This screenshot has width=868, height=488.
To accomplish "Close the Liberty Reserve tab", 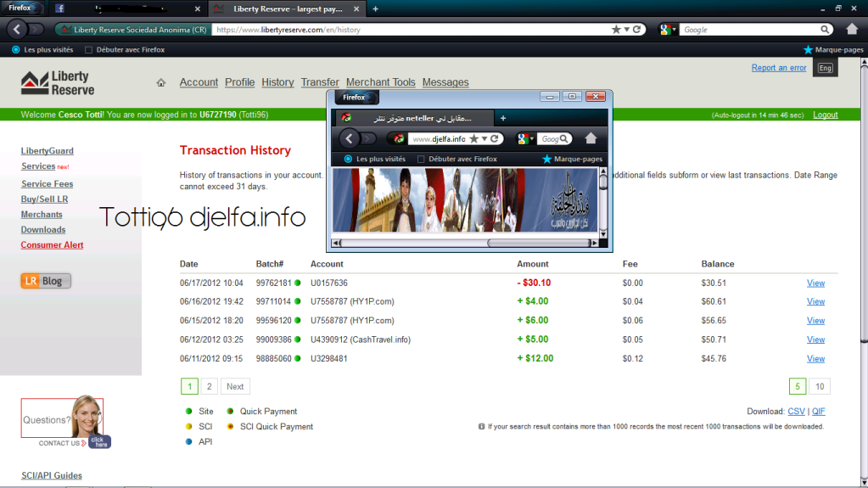I will (x=356, y=8).
